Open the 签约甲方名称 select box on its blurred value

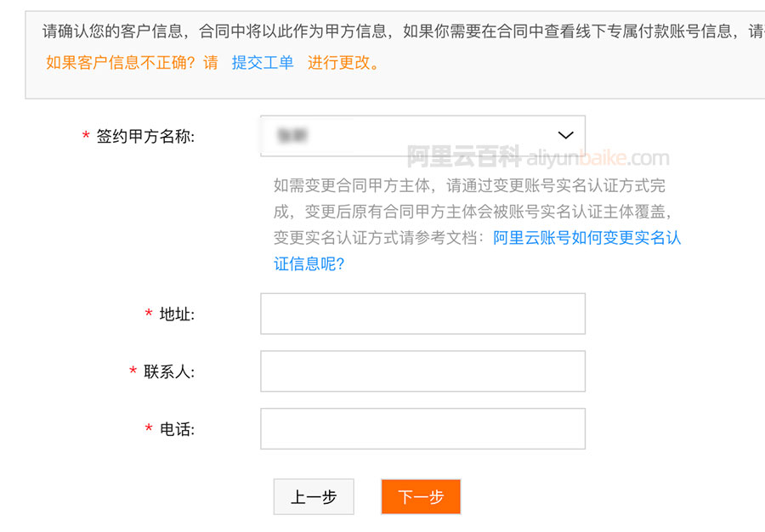pyautogui.click(x=292, y=136)
